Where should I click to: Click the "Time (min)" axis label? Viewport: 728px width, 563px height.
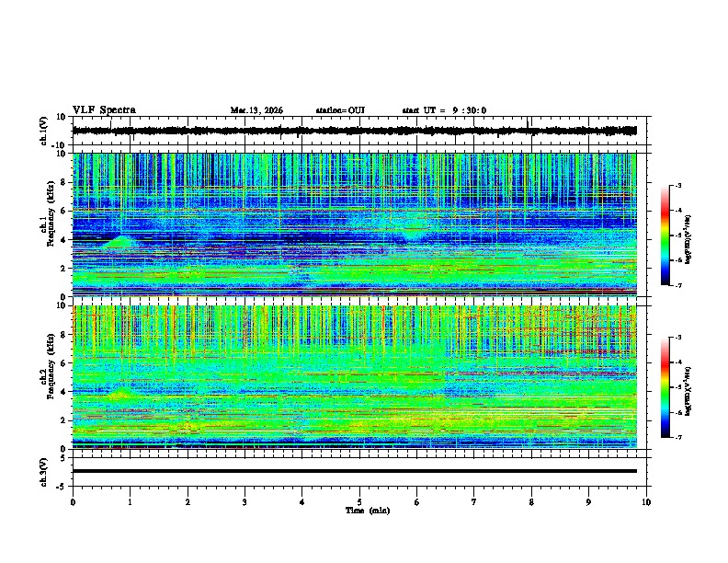368,511
